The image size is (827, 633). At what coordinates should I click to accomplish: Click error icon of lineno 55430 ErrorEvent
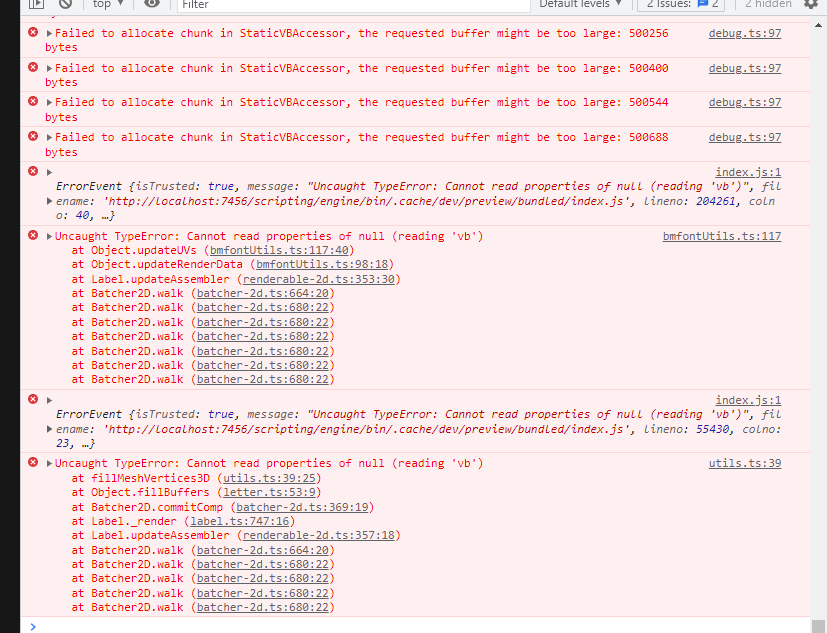33,399
